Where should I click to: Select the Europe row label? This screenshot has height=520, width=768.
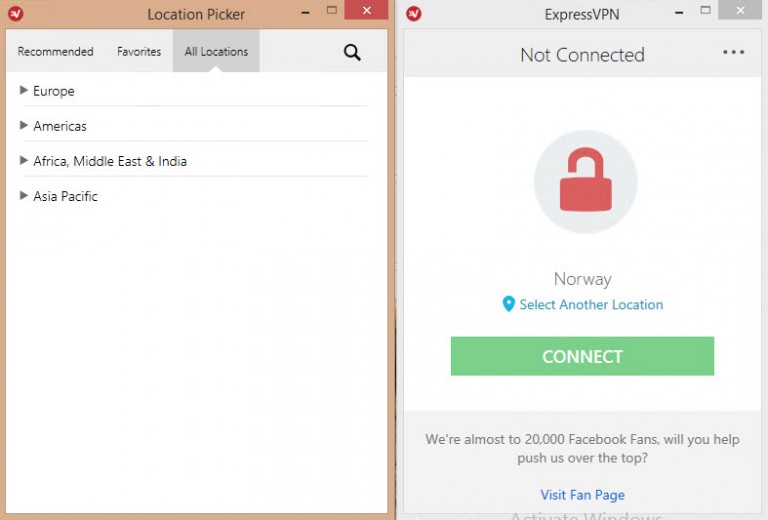coord(53,91)
